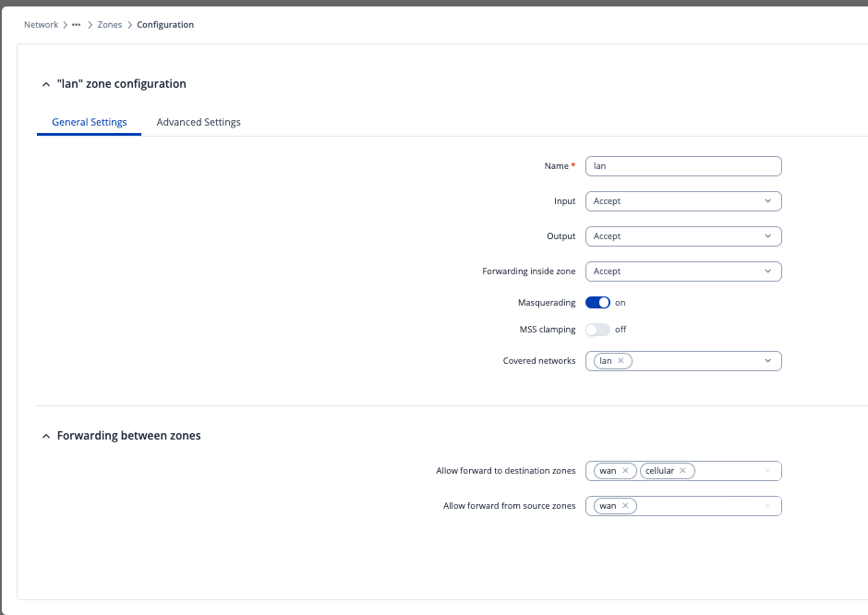Turn off the Masquerading toggle
868x615 pixels.
(597, 303)
